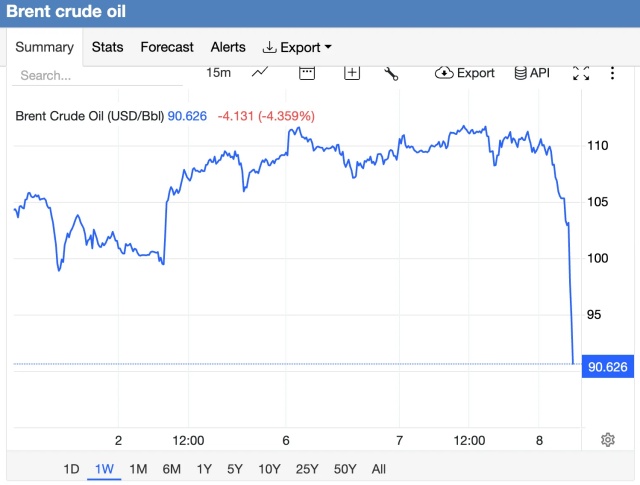Viewport: 640px width, 485px height.
Task: Go to the Alerts tab
Action: click(x=228, y=47)
